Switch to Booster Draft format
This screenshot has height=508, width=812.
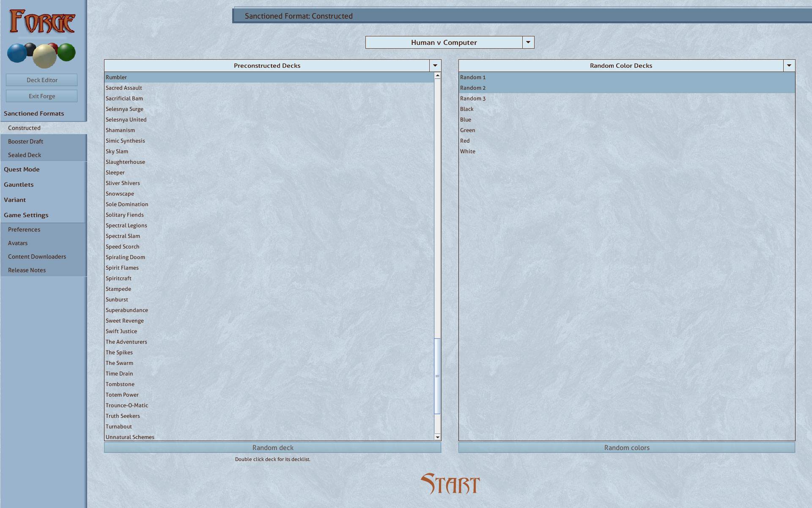point(25,141)
